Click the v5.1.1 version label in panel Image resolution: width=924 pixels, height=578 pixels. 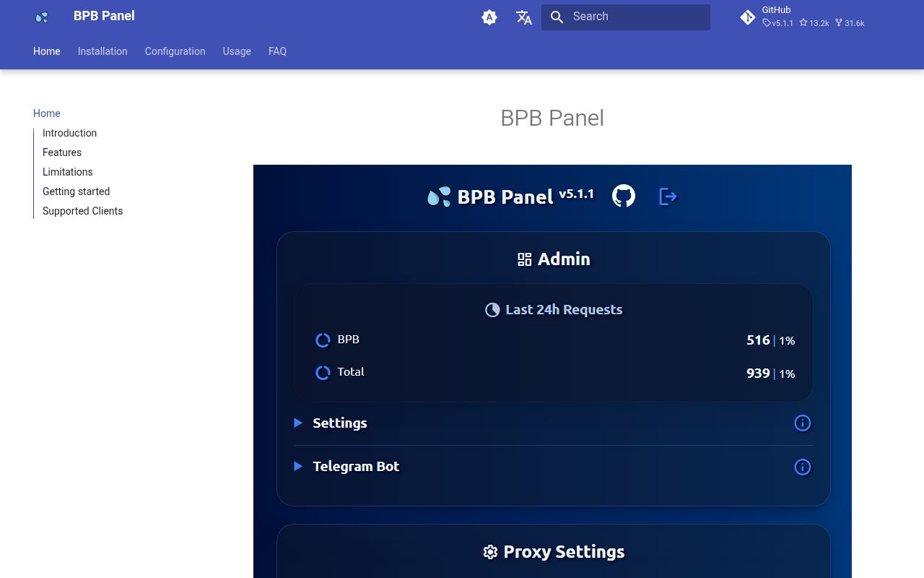point(576,194)
